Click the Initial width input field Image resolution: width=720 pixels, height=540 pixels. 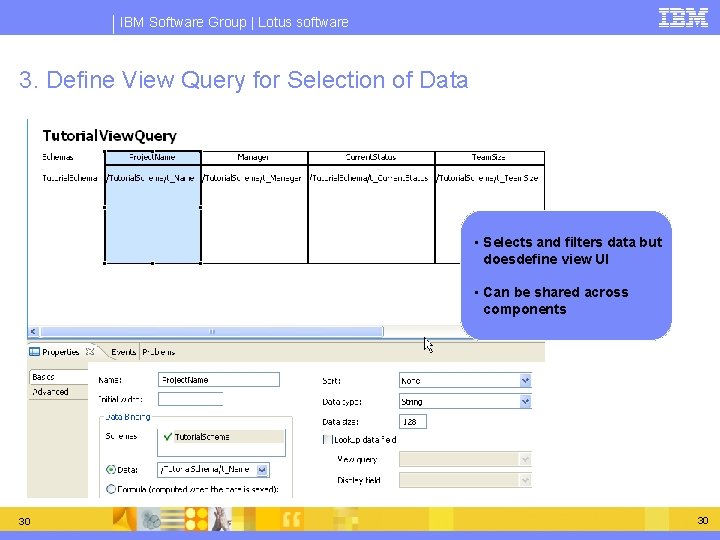point(190,399)
